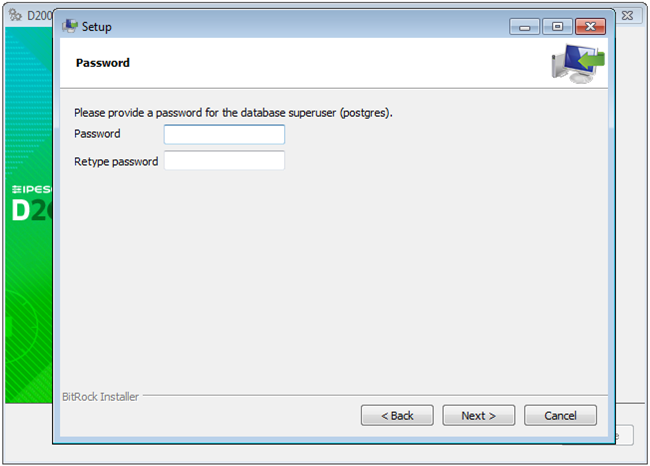Maximize the Setup window
This screenshot has height=466, width=650.
pos(557,26)
